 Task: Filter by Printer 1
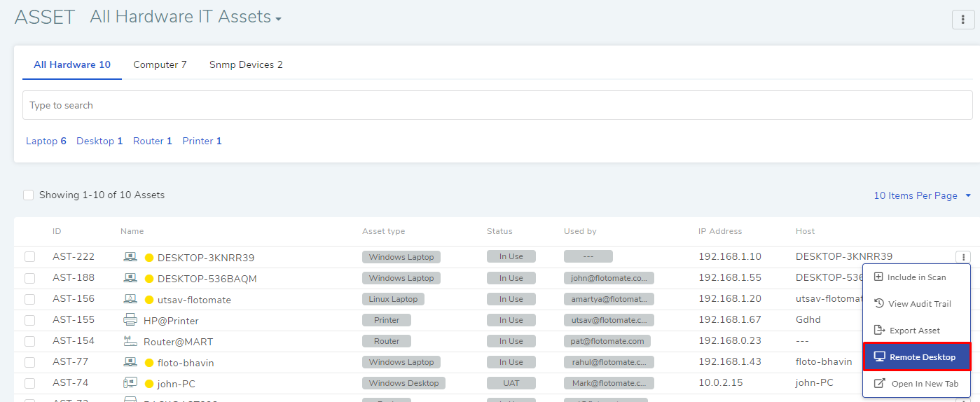[202, 141]
